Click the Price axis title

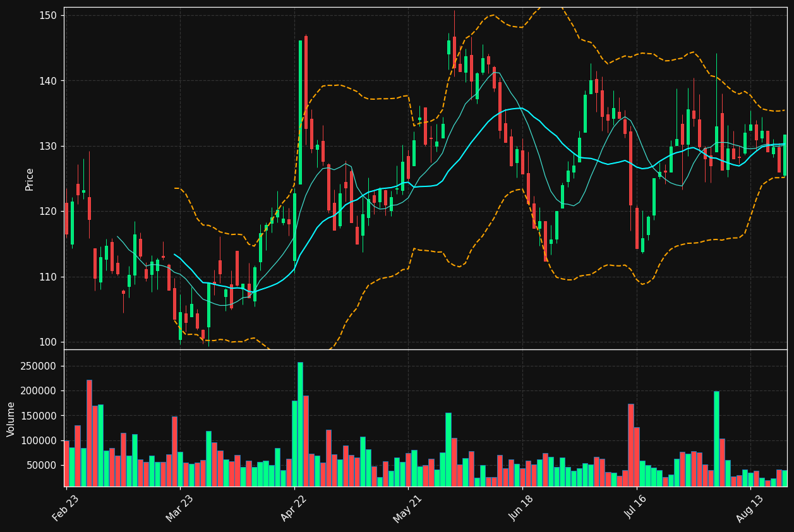coord(30,179)
